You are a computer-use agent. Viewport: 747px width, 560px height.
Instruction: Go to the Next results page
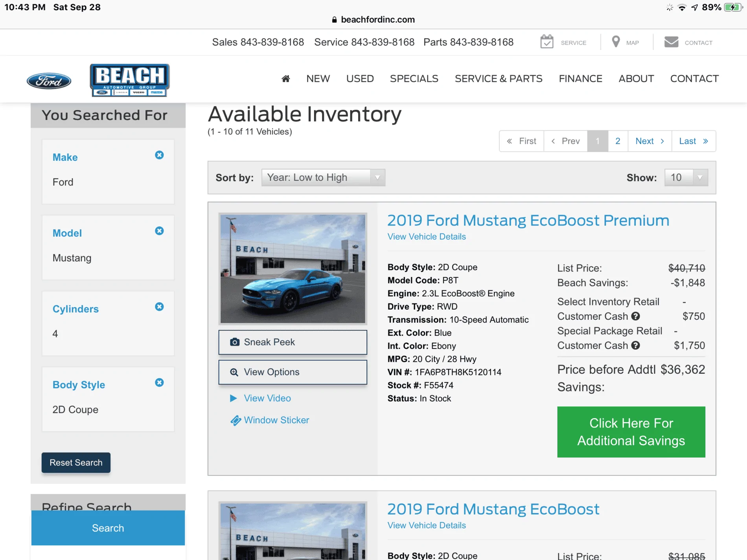point(650,141)
